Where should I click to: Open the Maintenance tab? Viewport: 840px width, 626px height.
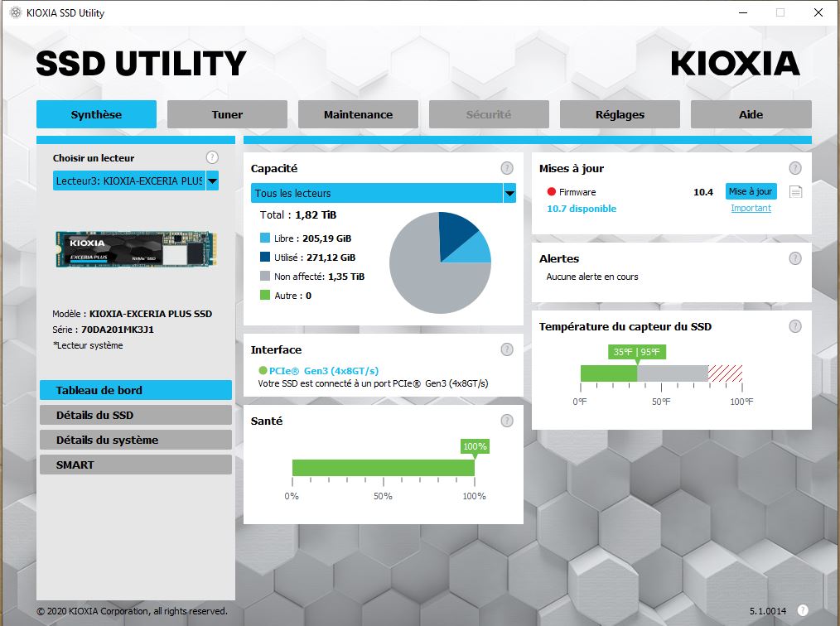coord(358,114)
